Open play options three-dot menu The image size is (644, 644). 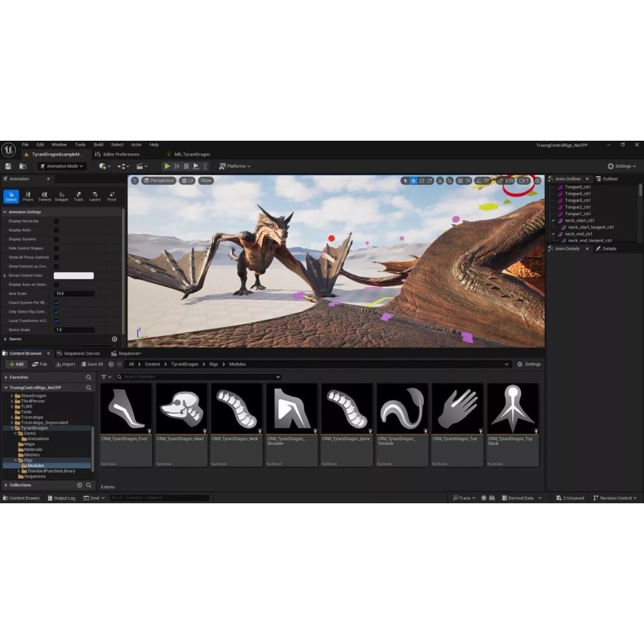coord(205,166)
